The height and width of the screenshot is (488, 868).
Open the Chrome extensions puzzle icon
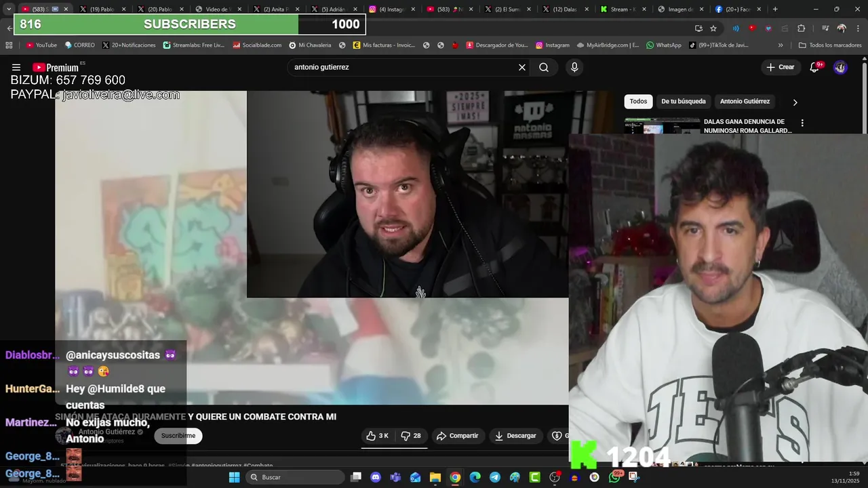click(x=801, y=28)
